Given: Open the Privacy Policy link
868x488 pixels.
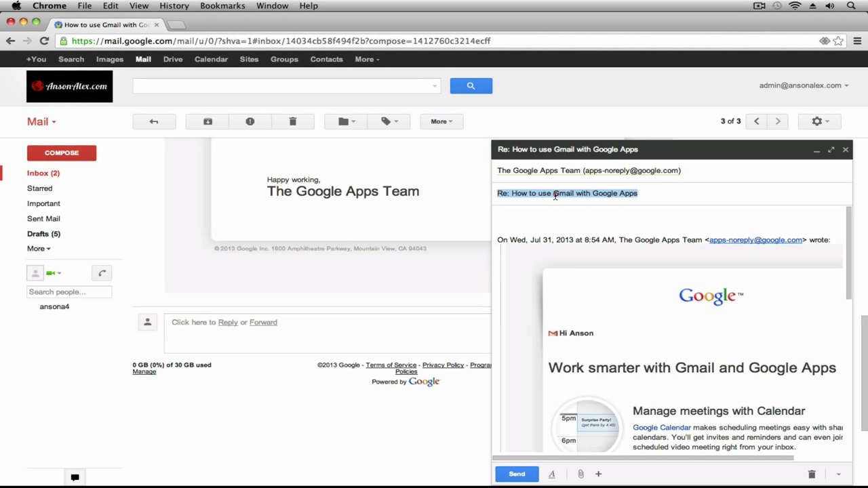Looking at the screenshot, I should pyautogui.click(x=443, y=365).
